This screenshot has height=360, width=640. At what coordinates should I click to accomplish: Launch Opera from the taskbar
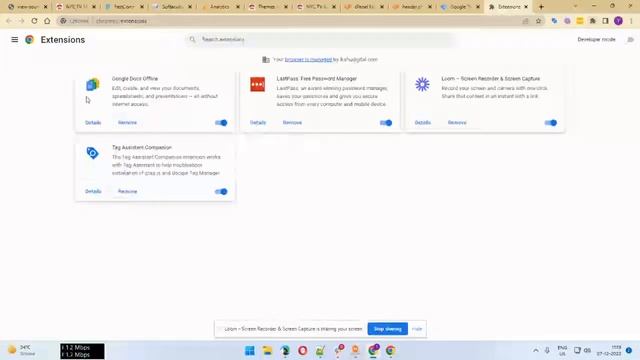click(x=302, y=351)
